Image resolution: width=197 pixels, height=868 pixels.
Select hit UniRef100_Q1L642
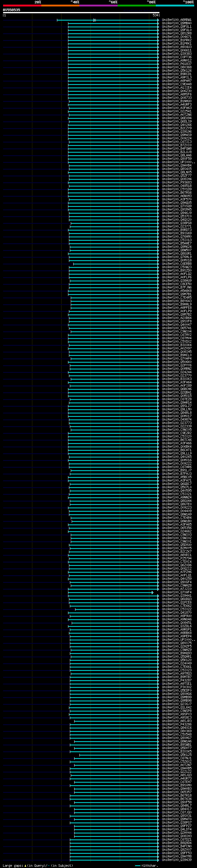point(176,707)
